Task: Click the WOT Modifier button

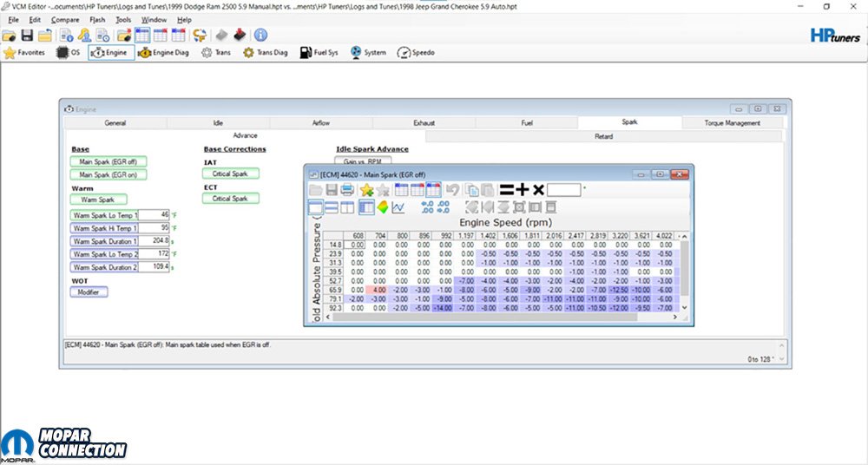Action: (89, 292)
